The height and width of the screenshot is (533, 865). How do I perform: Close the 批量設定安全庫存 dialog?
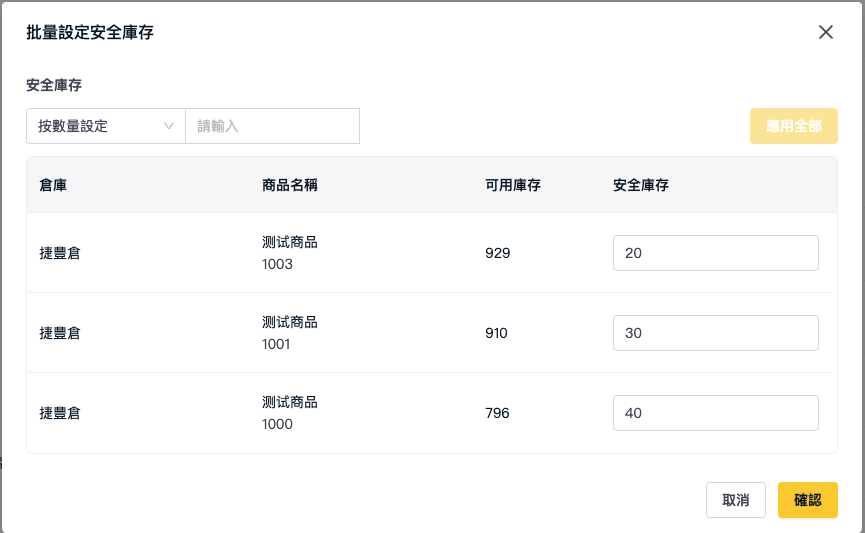[x=825, y=32]
